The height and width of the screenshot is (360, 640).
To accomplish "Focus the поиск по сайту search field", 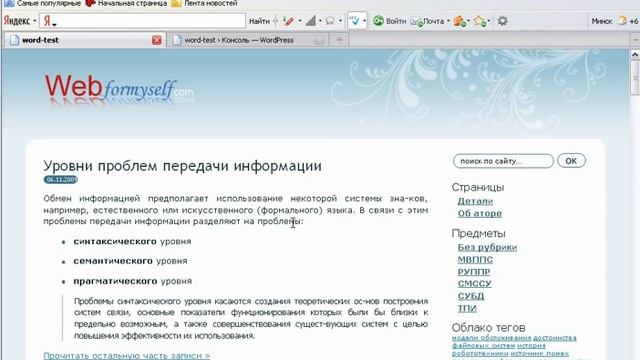I will tap(503, 161).
